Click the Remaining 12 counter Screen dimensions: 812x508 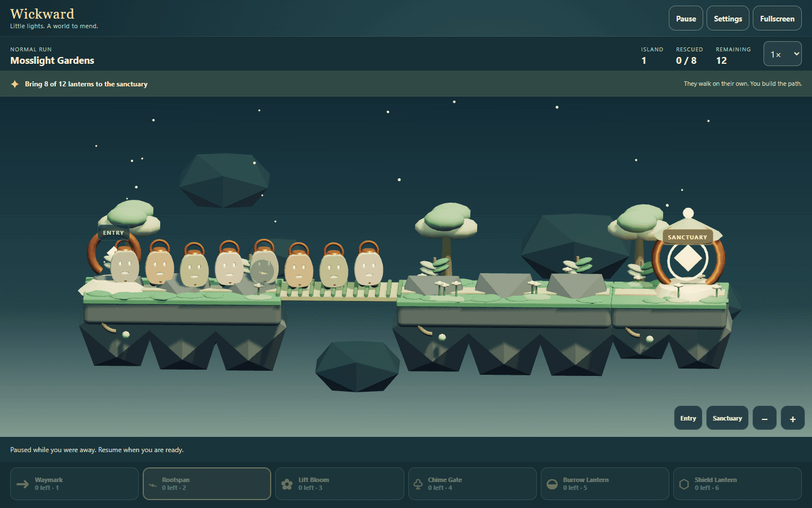point(733,55)
